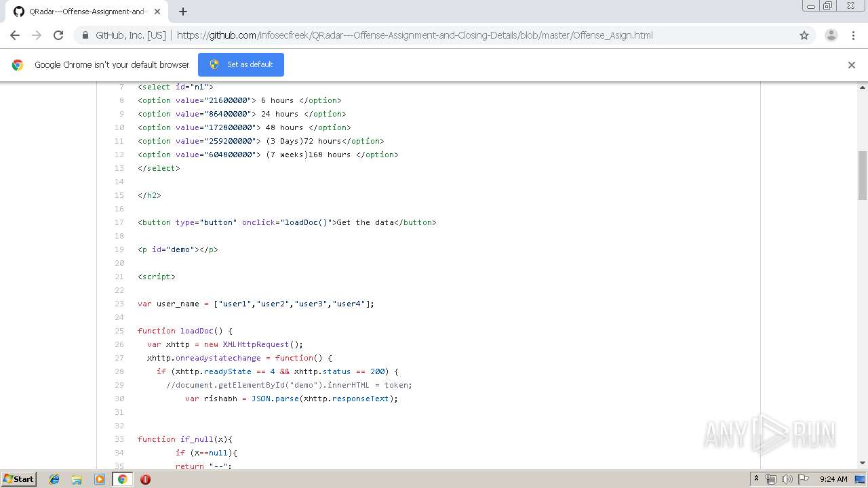Click the '48 hours' option code line

244,127
